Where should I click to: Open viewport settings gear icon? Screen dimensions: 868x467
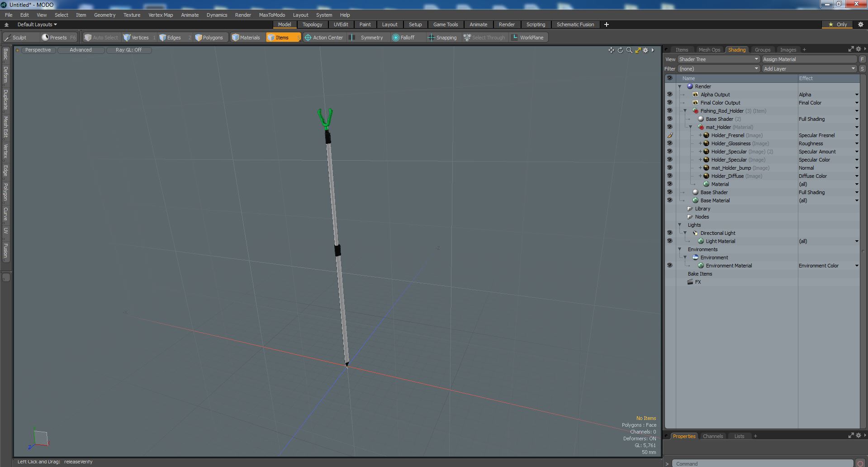click(x=645, y=50)
